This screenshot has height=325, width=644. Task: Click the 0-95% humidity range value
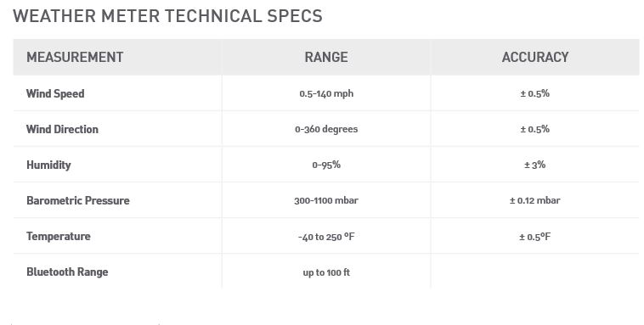pyautogui.click(x=326, y=165)
